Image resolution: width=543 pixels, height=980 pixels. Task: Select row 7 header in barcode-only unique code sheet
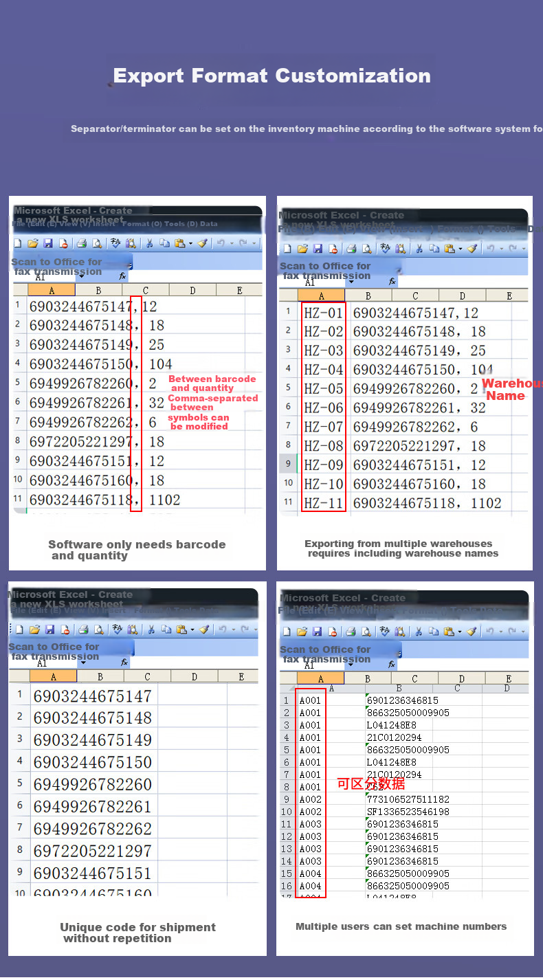point(20,828)
